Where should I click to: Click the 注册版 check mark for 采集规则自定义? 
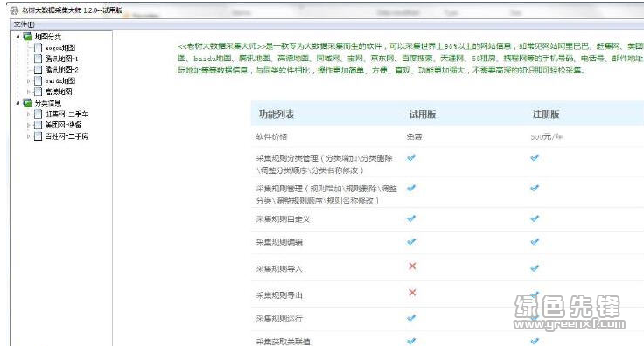(x=535, y=218)
